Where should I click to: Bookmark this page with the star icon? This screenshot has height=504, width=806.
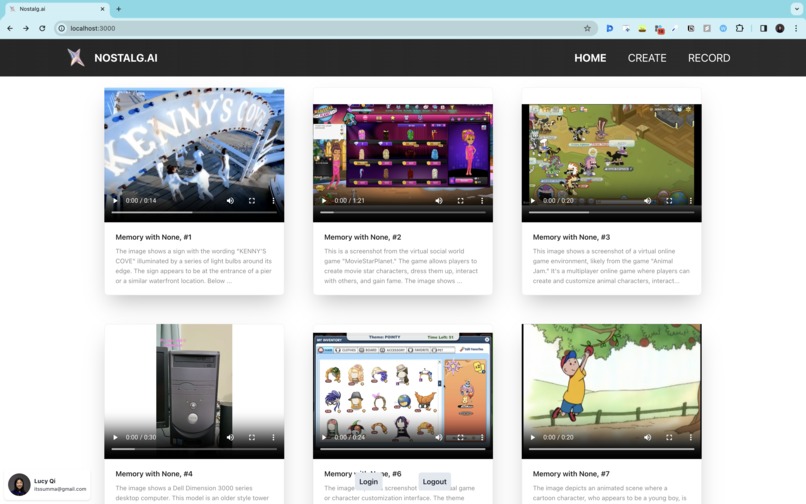coord(587,28)
